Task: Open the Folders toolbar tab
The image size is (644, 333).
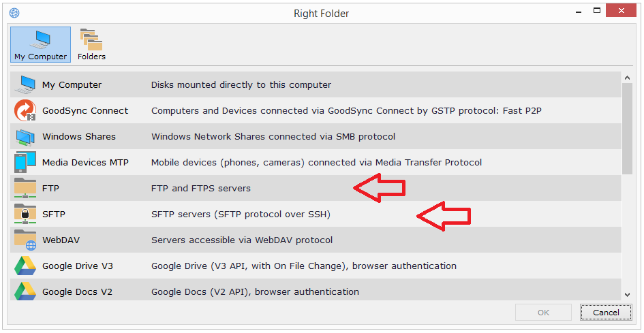Action: (x=91, y=45)
